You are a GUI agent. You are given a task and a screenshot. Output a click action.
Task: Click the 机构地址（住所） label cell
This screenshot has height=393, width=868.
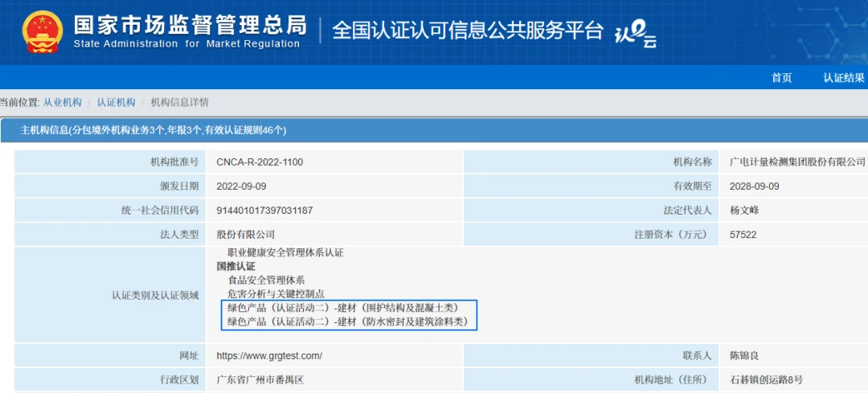593,380
